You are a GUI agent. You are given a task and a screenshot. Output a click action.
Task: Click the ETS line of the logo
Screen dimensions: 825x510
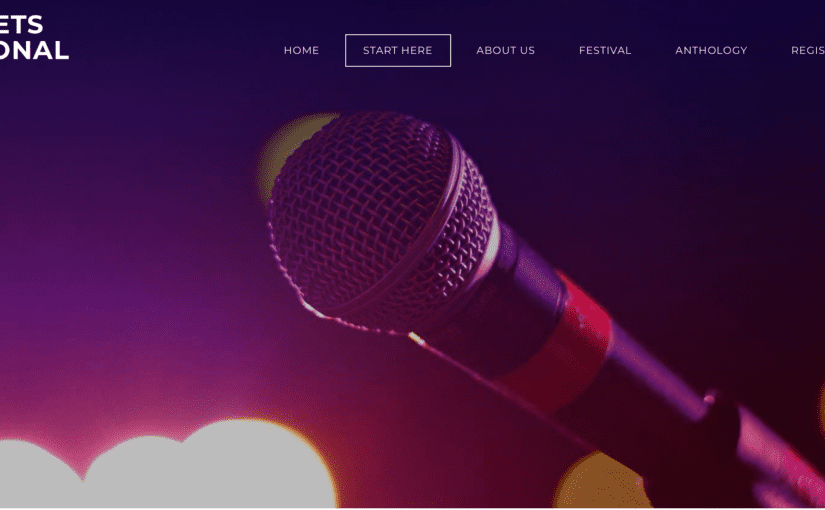point(21,25)
